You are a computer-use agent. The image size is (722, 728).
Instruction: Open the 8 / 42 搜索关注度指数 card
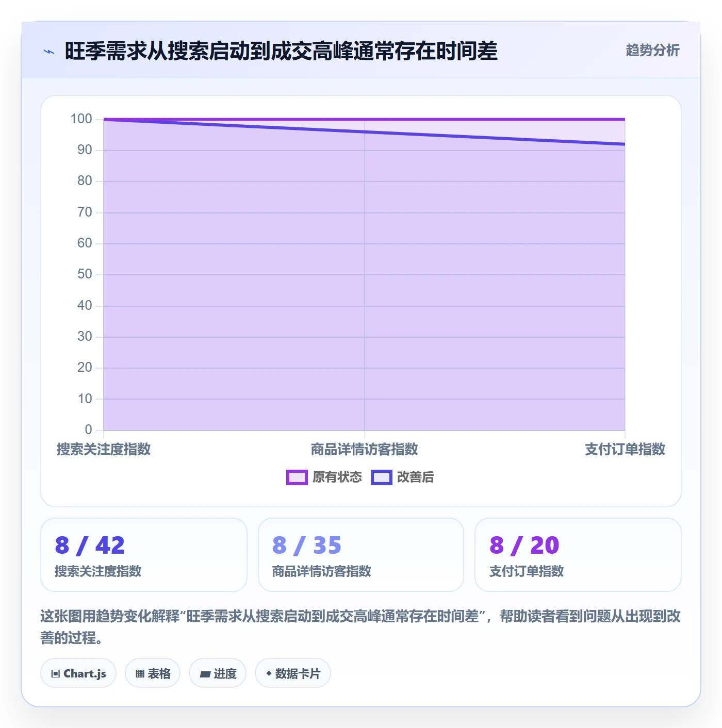coord(144,555)
